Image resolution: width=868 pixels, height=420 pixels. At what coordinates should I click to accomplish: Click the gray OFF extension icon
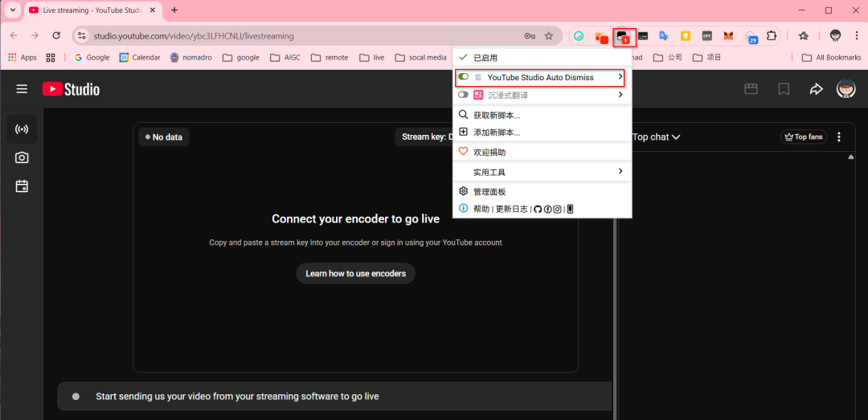706,36
